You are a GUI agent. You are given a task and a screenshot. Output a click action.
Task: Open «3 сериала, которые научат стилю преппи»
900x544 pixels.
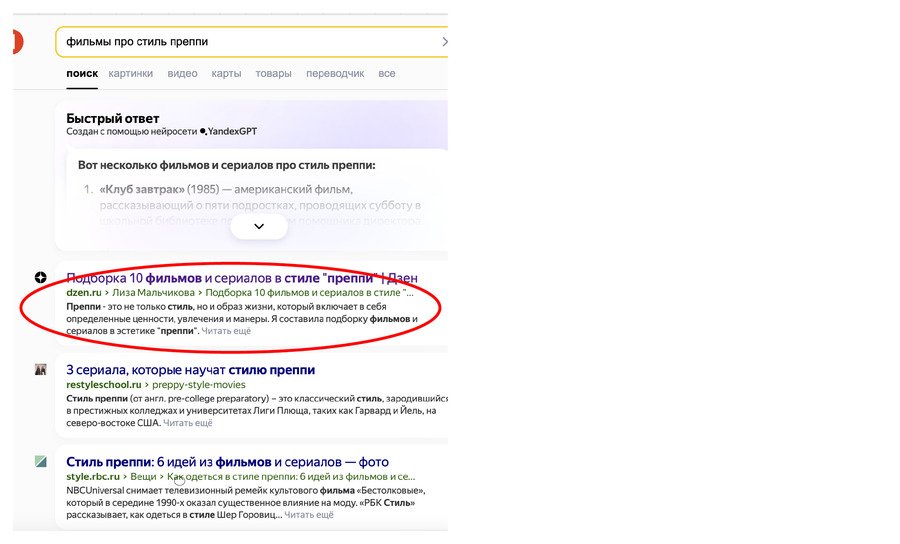191,370
